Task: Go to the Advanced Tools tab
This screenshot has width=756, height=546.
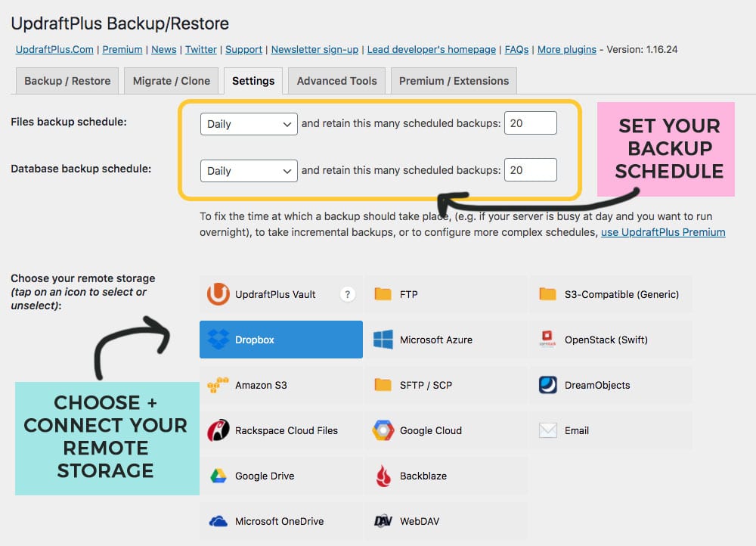Action: point(336,81)
